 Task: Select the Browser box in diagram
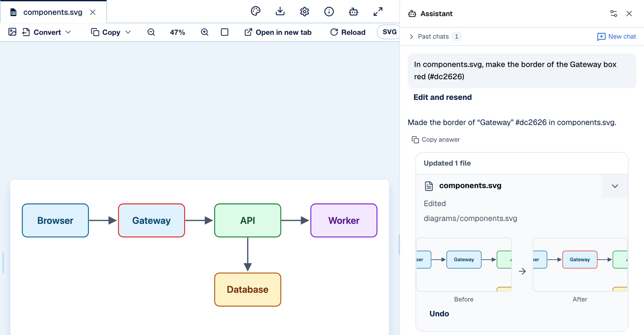pos(56,221)
